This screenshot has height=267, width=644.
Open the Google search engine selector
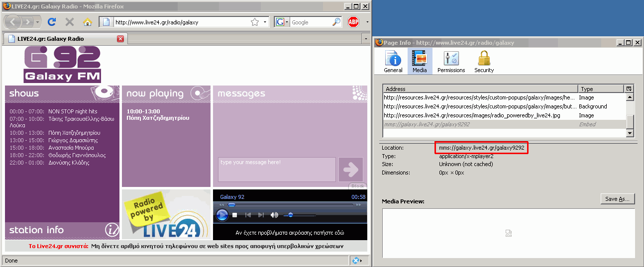point(282,22)
